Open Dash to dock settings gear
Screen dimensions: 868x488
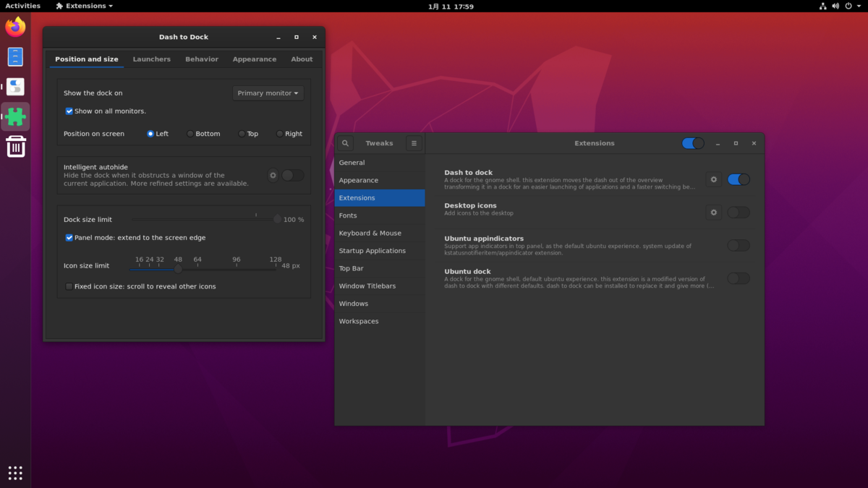(714, 179)
